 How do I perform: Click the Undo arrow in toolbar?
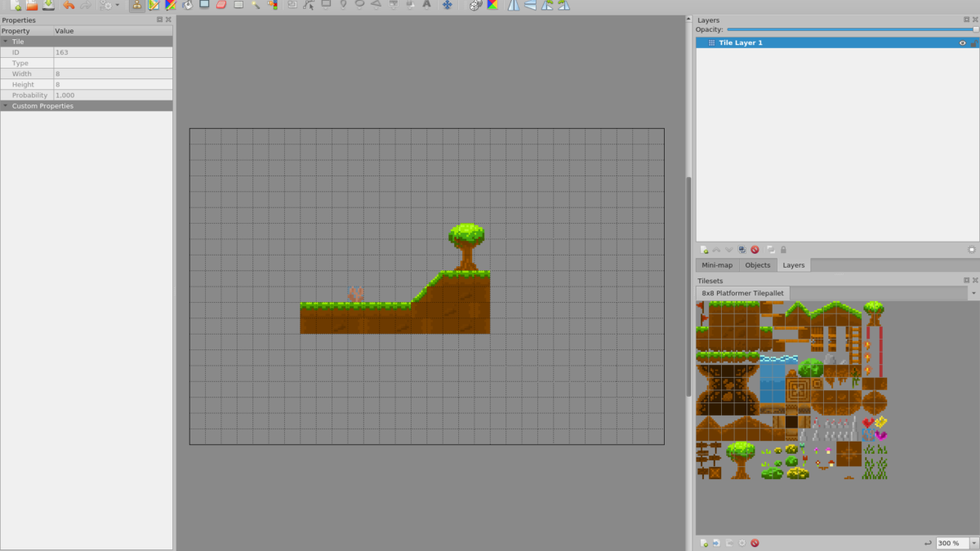point(69,5)
